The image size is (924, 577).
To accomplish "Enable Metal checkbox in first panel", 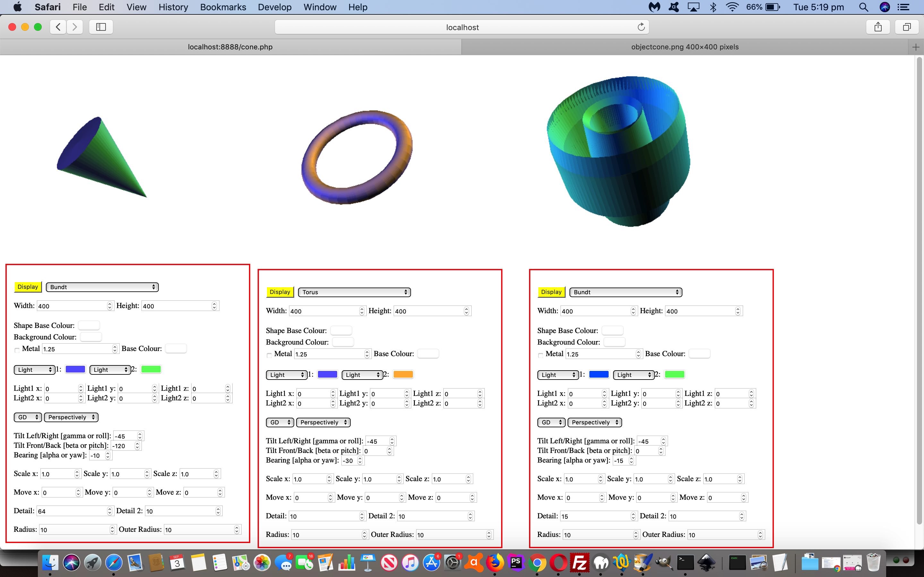I will (x=17, y=350).
